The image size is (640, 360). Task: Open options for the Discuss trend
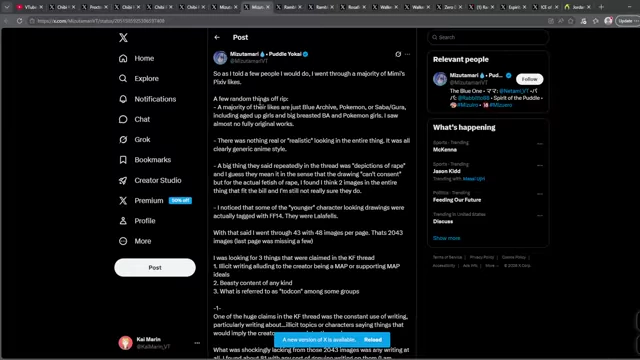(540, 216)
